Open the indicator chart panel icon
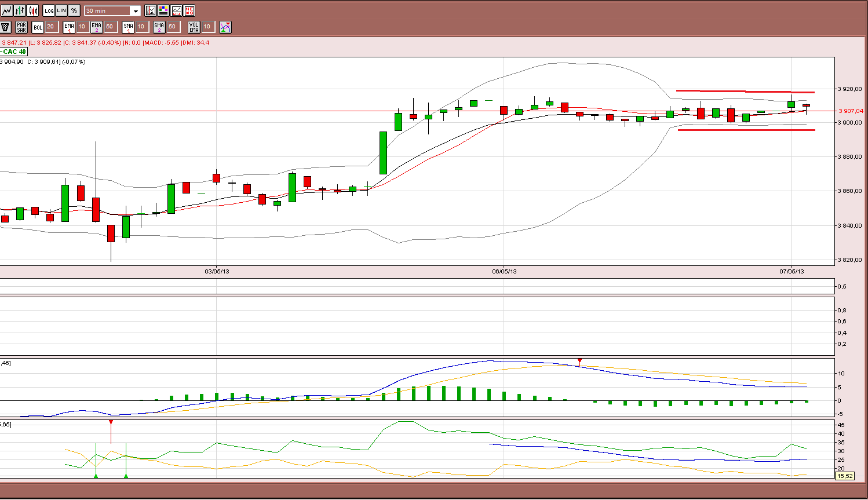The width and height of the screenshot is (868, 500). coord(176,10)
